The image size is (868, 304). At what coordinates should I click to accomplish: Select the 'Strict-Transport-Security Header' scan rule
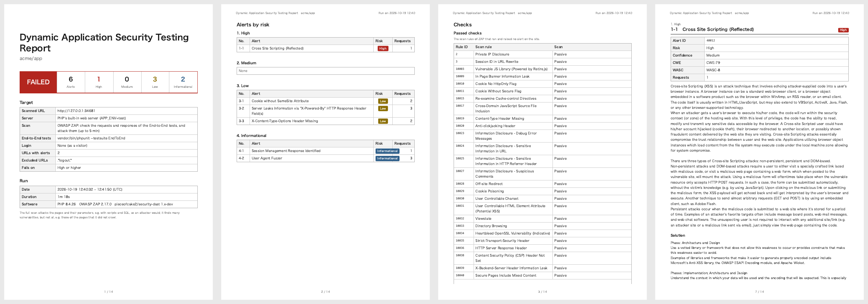502,241
